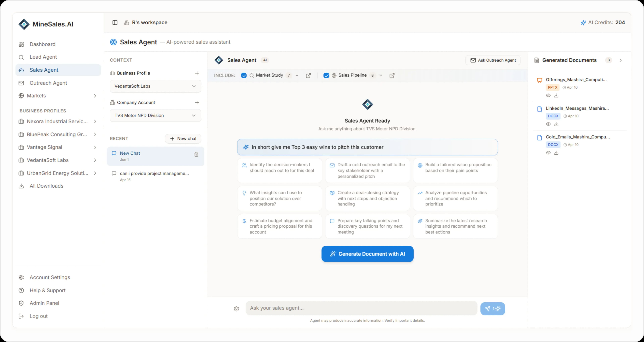Expand BluePeak Consulting profile

point(95,134)
